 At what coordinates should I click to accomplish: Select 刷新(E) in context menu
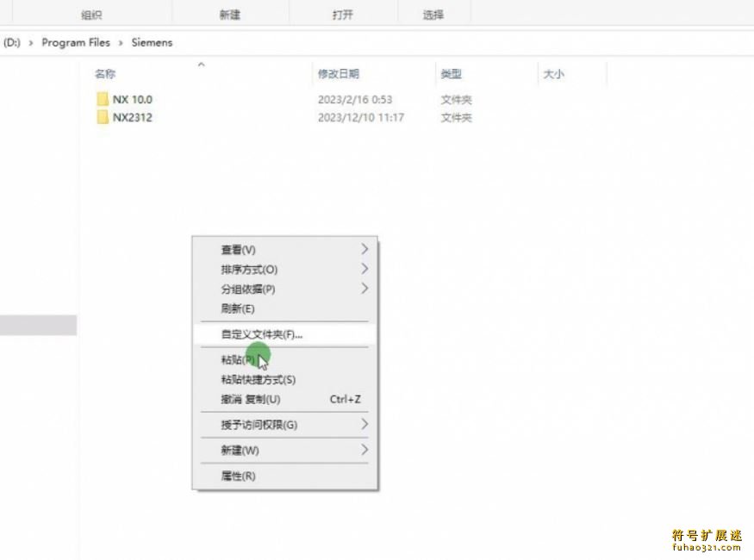pyautogui.click(x=238, y=308)
